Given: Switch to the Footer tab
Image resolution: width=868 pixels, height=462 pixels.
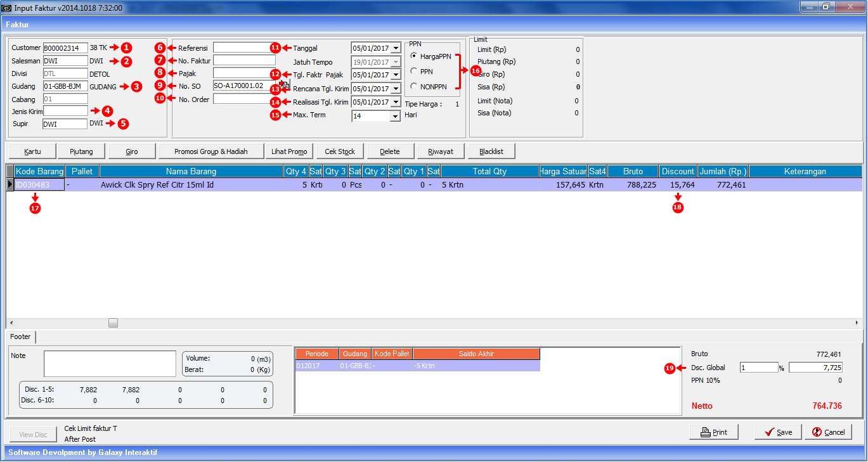Looking at the screenshot, I should 21,337.
